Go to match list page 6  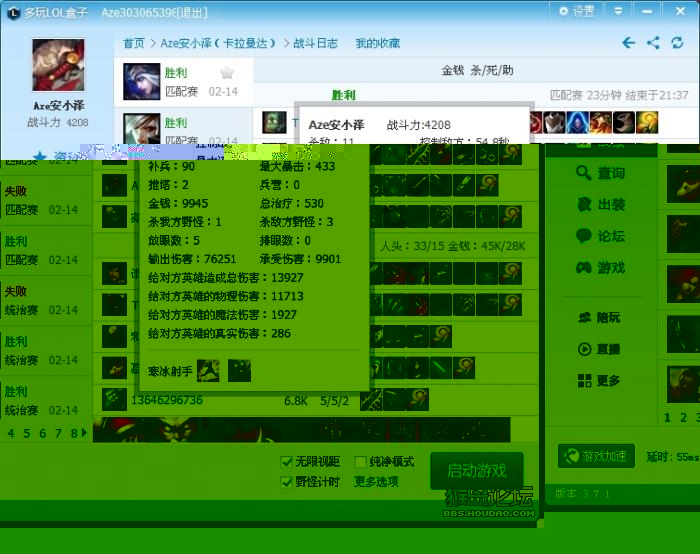pyautogui.click(x=42, y=433)
